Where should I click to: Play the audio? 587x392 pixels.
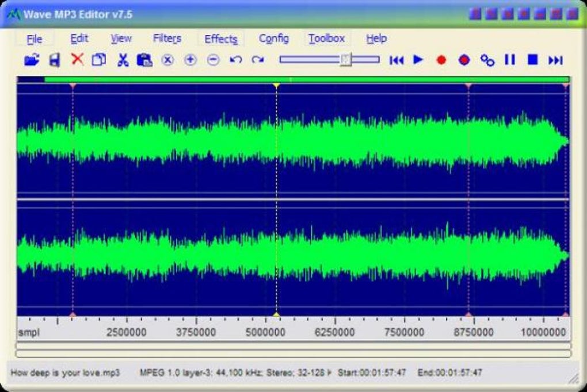(418, 59)
